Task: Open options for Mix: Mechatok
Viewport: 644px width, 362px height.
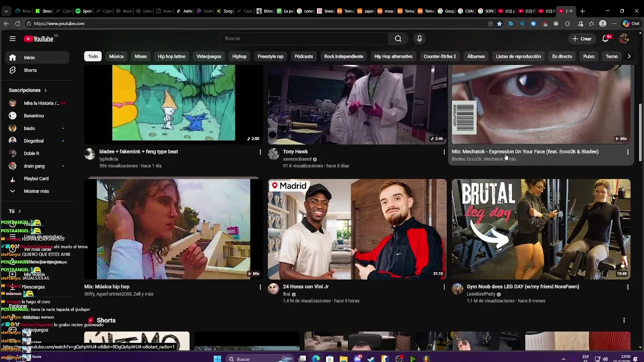Action: coord(627,152)
